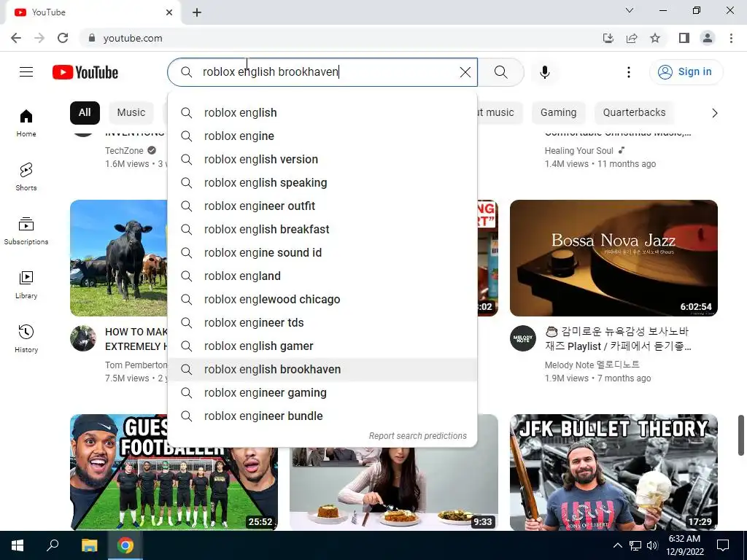Image resolution: width=747 pixels, height=560 pixels.
Task: Pick 'roblox english gamer' suggestion
Action: click(322, 346)
